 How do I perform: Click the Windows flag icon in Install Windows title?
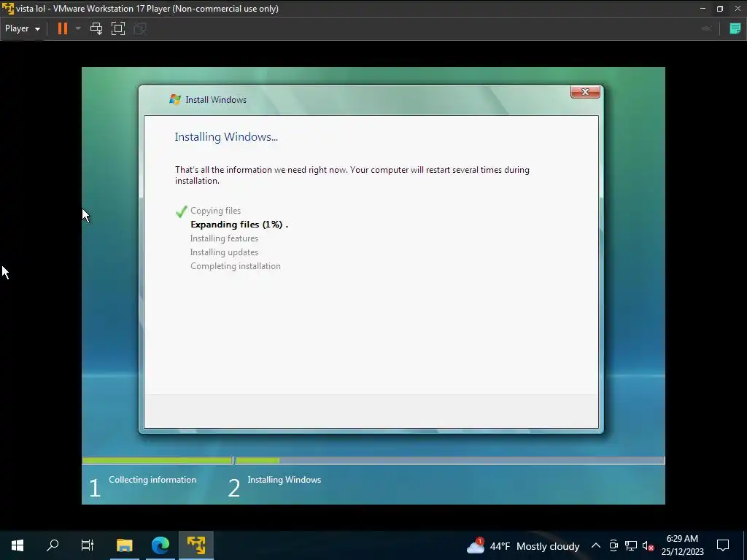(x=175, y=99)
